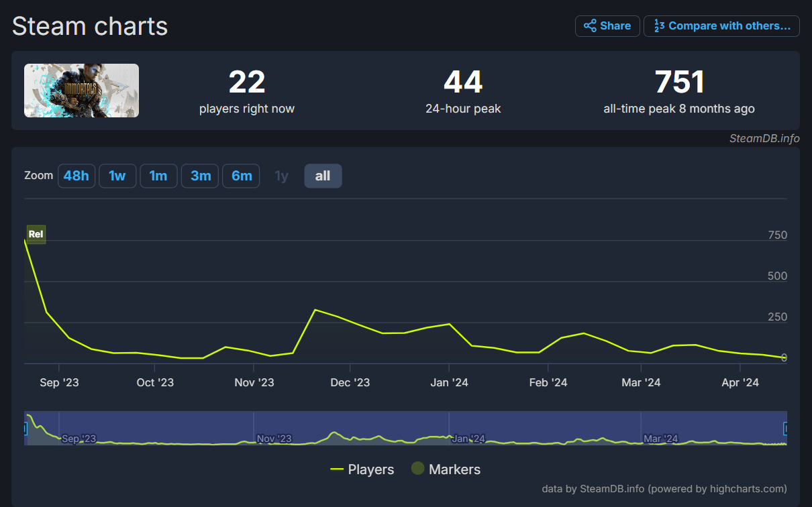Click the 751 all-time peak figure
812x507 pixels.
coord(679,82)
